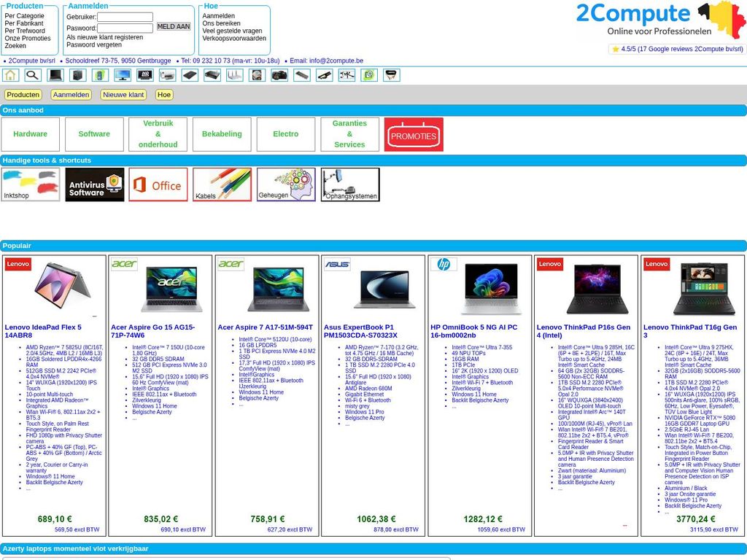This screenshot has width=747, height=560.
Task: Browse products Per Trefwoord
Action: 25,31
